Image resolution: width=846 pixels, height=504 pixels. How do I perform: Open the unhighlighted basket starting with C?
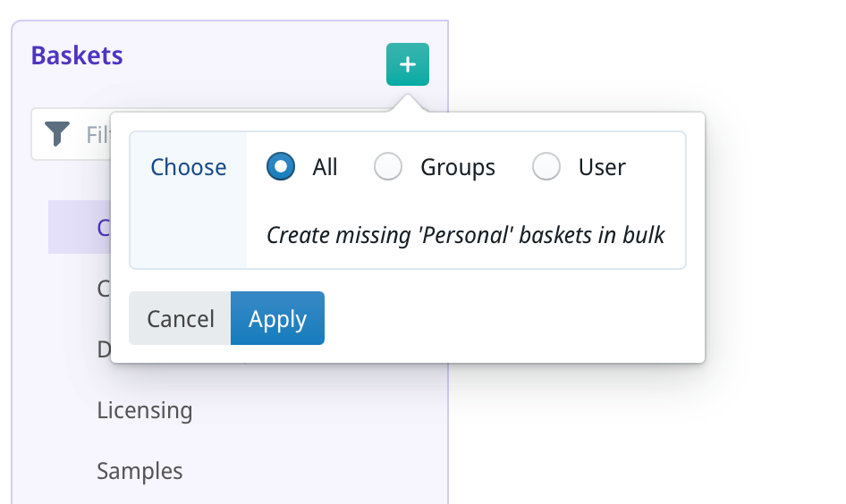[x=103, y=289]
